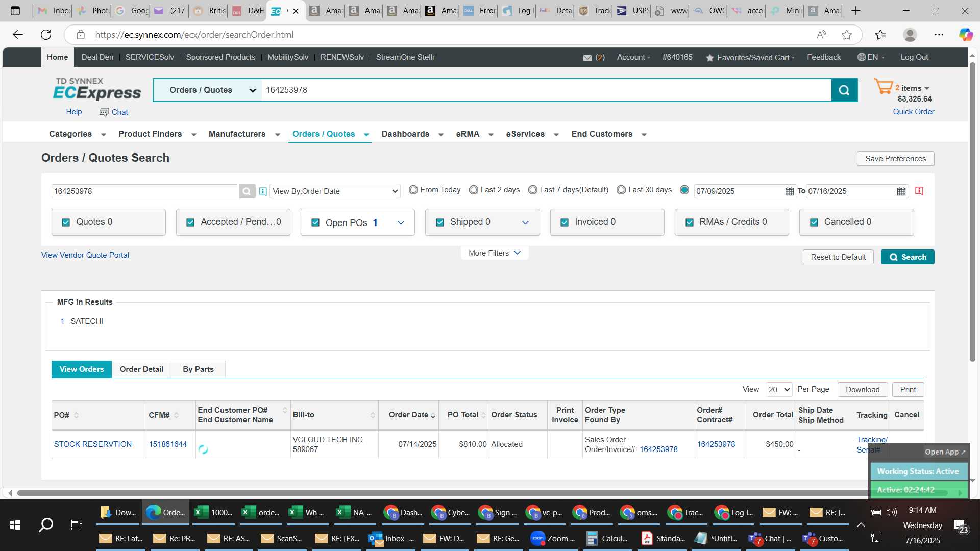Viewport: 980px width, 551px height.
Task: Open the Account dropdown in top bar
Action: coord(633,57)
